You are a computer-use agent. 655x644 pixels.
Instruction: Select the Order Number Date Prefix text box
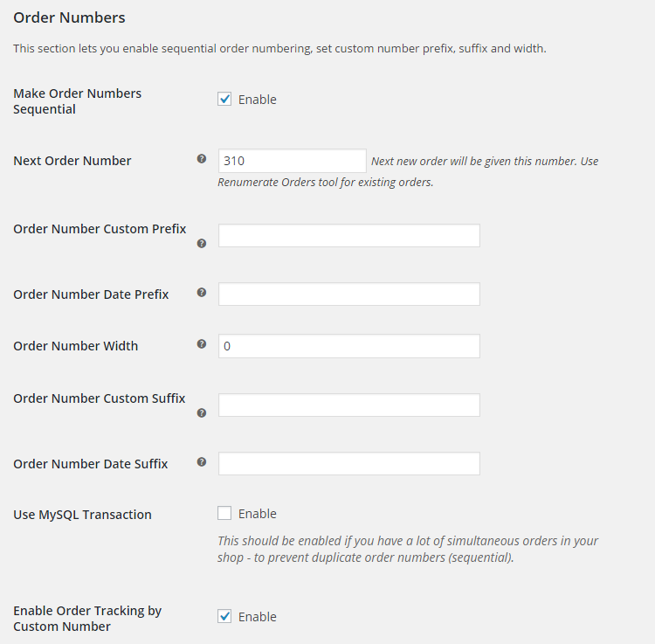348,294
